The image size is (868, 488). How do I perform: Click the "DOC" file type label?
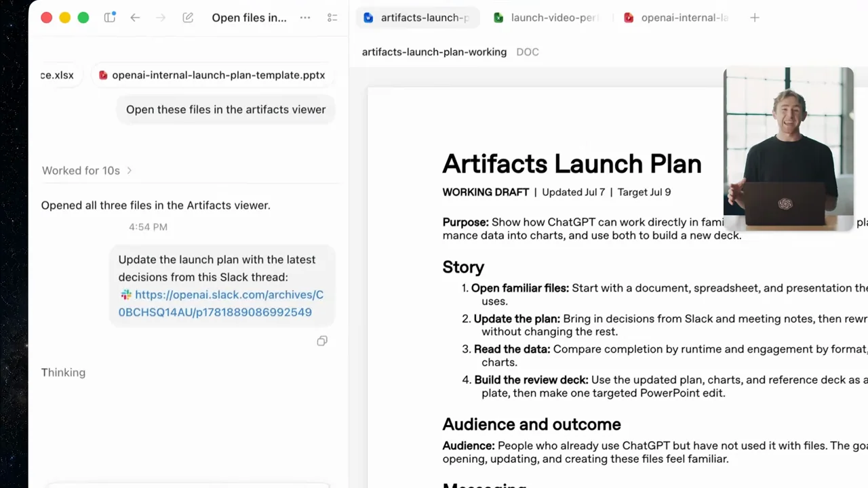(x=528, y=52)
